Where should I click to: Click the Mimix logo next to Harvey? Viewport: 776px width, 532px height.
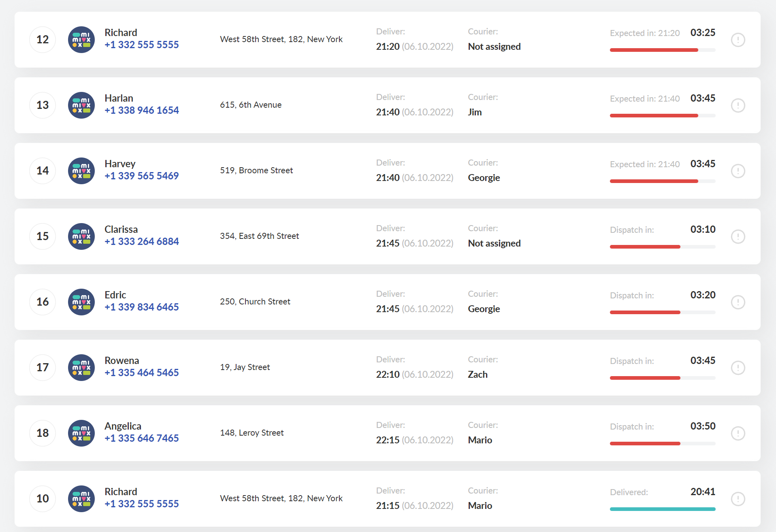click(x=81, y=171)
